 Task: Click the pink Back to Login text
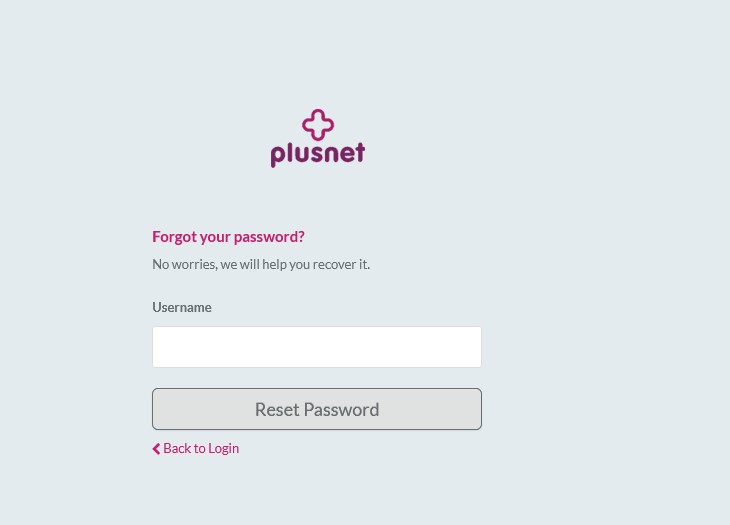(201, 448)
